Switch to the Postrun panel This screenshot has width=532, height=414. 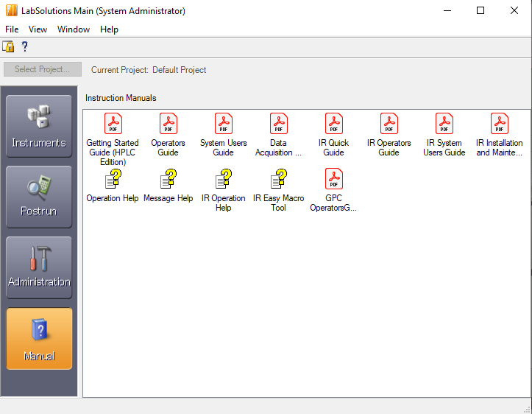click(39, 197)
